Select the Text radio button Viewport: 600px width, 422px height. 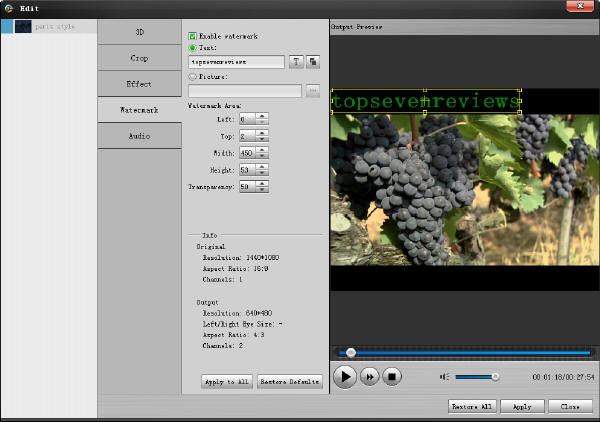tap(192, 48)
